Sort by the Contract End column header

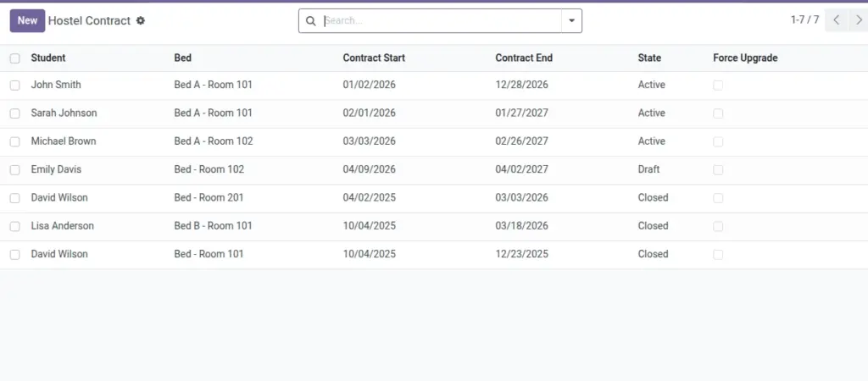tap(524, 58)
